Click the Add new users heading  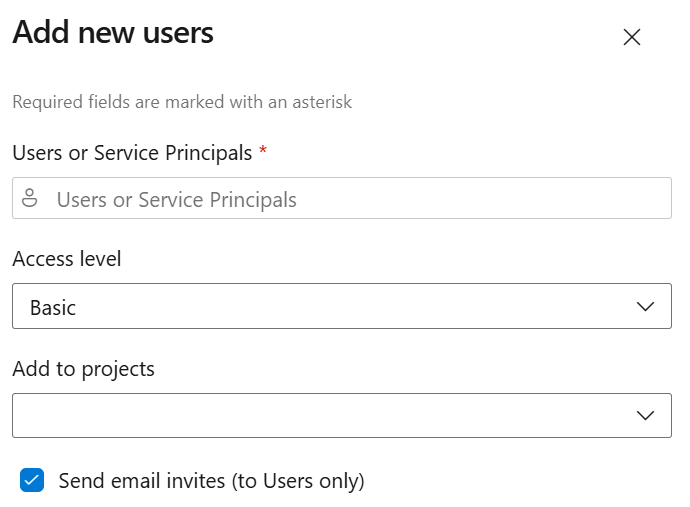point(113,32)
